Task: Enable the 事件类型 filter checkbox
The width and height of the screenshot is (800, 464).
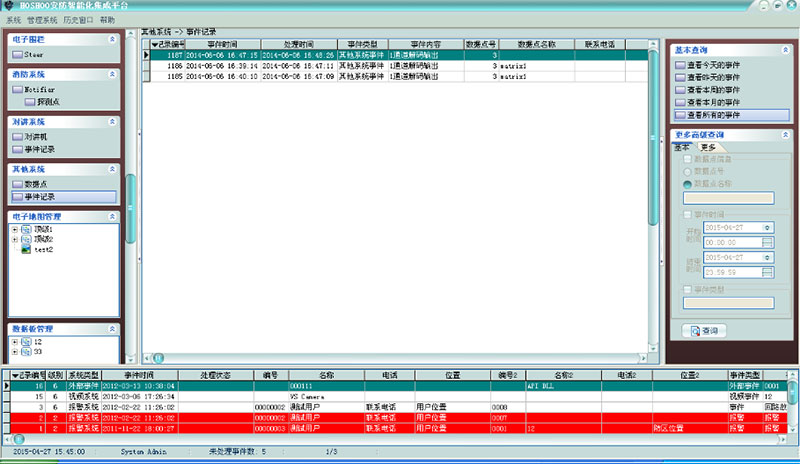Action: point(685,287)
